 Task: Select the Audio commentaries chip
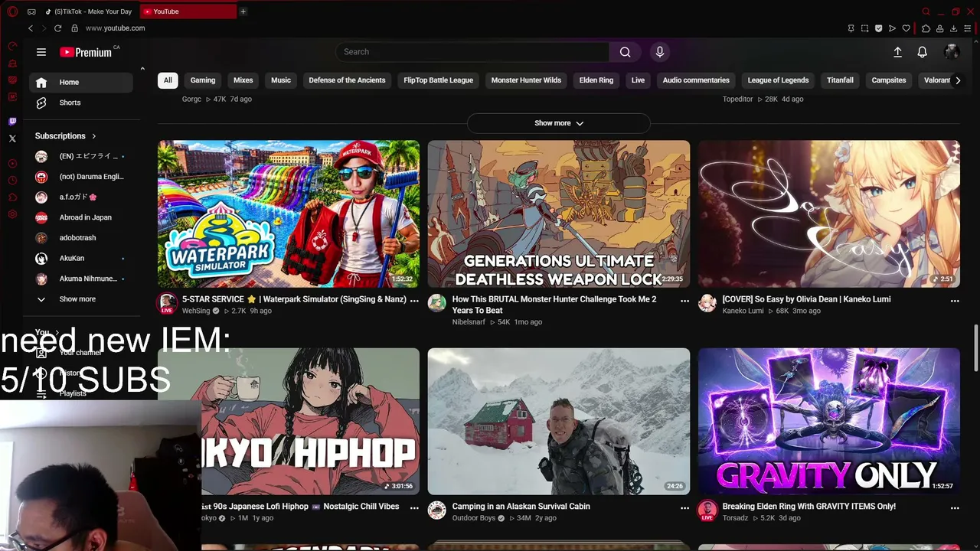pyautogui.click(x=696, y=80)
